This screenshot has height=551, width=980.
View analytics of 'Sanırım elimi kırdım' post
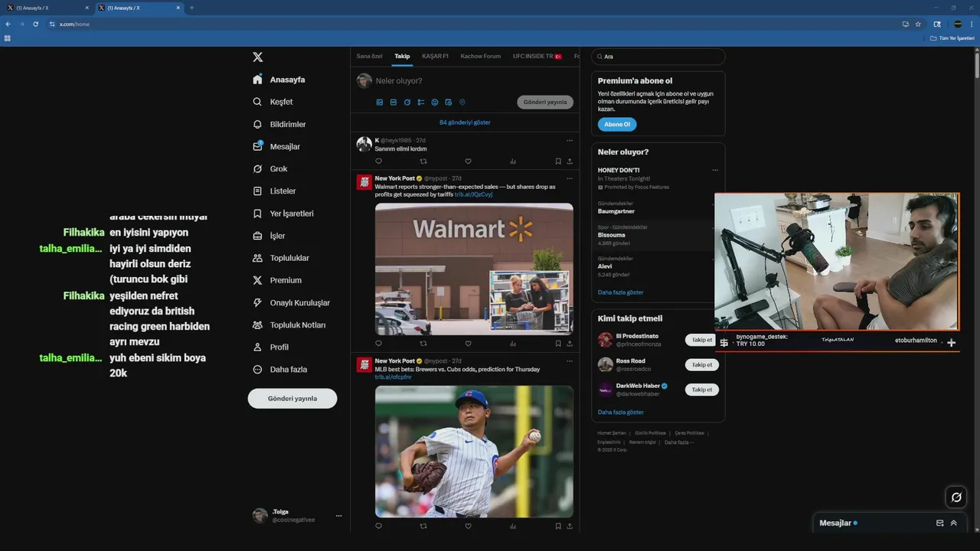pos(513,161)
